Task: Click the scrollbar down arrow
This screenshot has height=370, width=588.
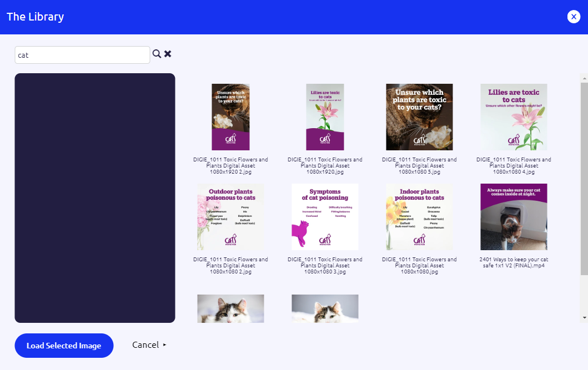Action: tap(584, 317)
